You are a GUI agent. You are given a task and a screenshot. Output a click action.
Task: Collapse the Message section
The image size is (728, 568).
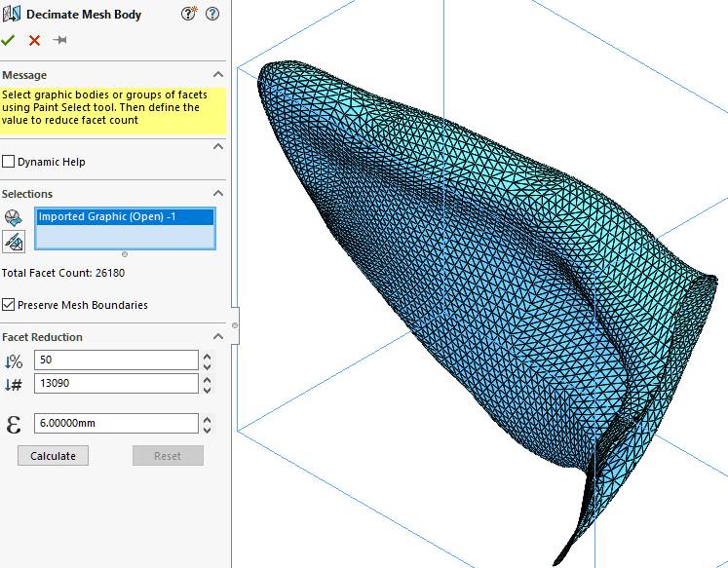pyautogui.click(x=218, y=75)
